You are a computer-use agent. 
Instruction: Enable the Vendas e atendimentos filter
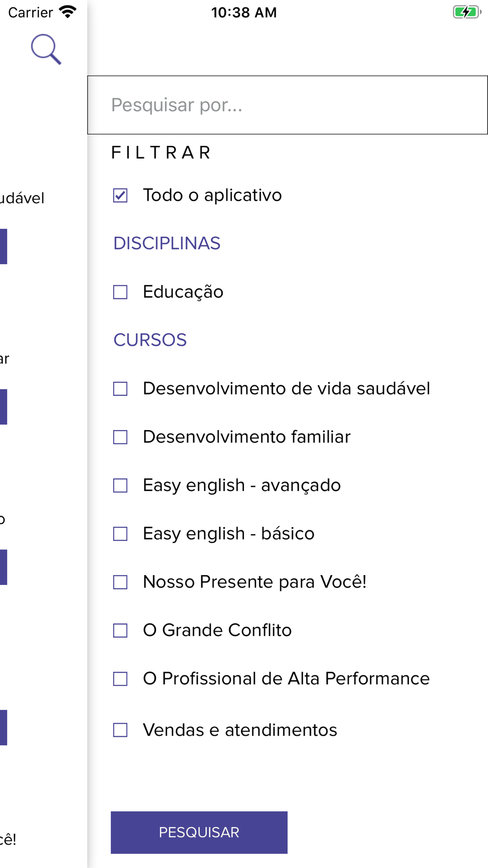pyautogui.click(x=120, y=730)
